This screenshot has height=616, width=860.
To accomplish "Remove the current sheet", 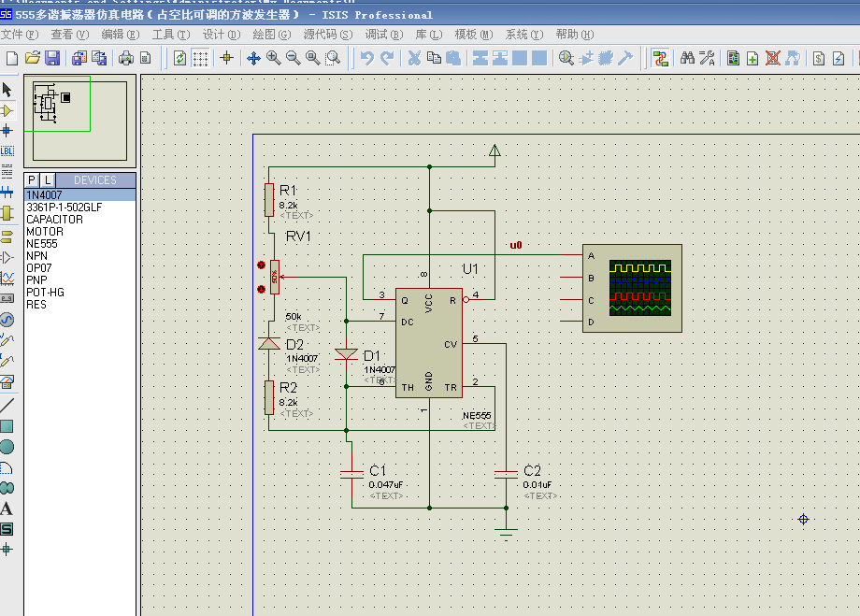I will [773, 58].
